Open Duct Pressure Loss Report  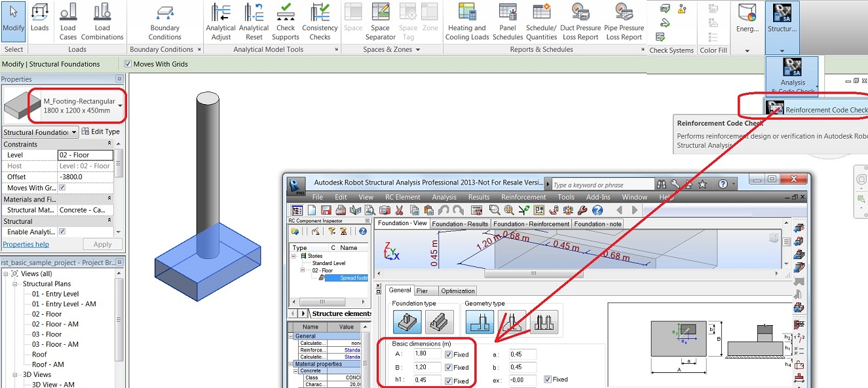pyautogui.click(x=580, y=22)
